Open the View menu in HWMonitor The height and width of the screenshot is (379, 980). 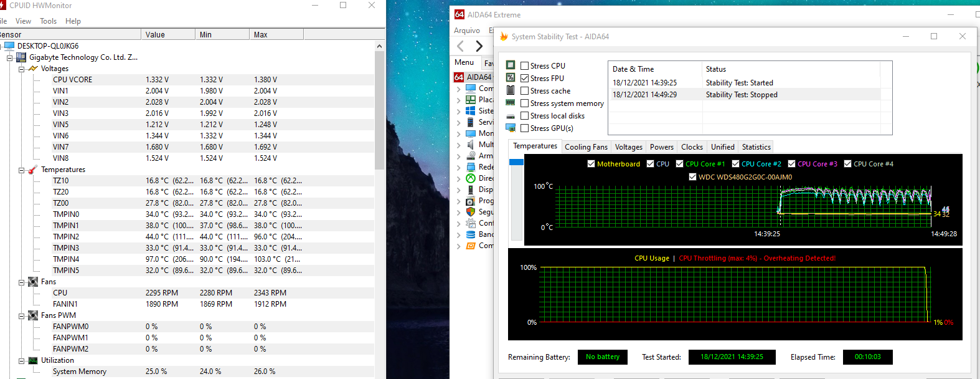(x=23, y=21)
